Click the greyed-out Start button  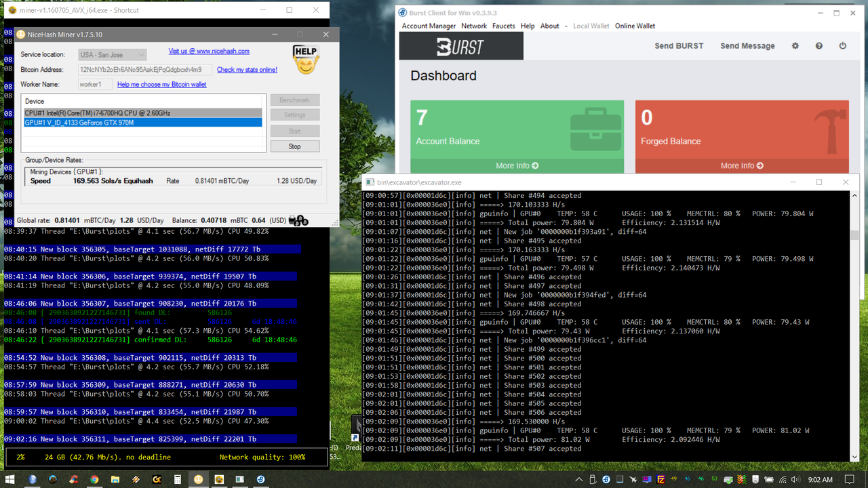tap(294, 131)
